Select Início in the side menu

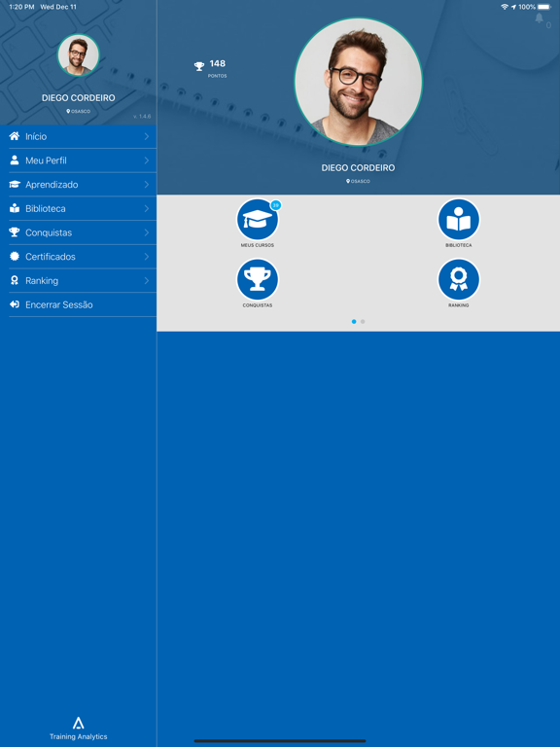click(78, 136)
